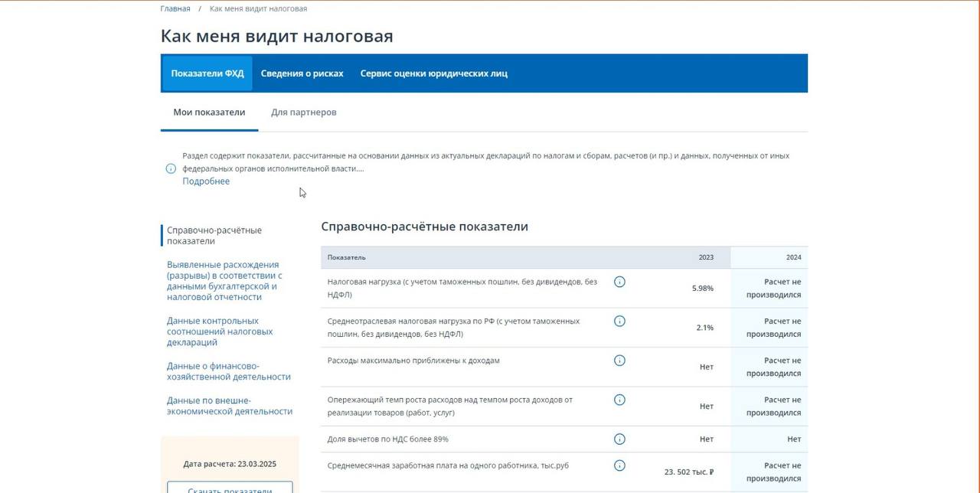Click Как меня видит налоговая breadcrumb text
The height and width of the screenshot is (493, 980).
coord(258,8)
